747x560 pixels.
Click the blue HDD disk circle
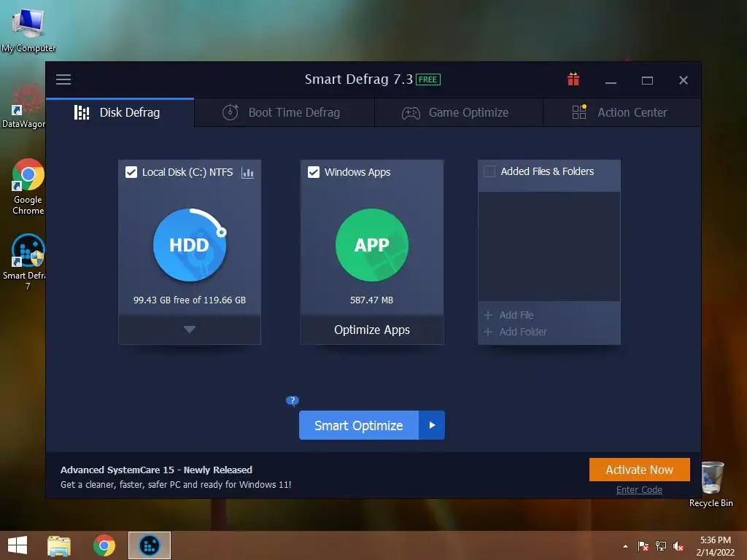(x=190, y=245)
